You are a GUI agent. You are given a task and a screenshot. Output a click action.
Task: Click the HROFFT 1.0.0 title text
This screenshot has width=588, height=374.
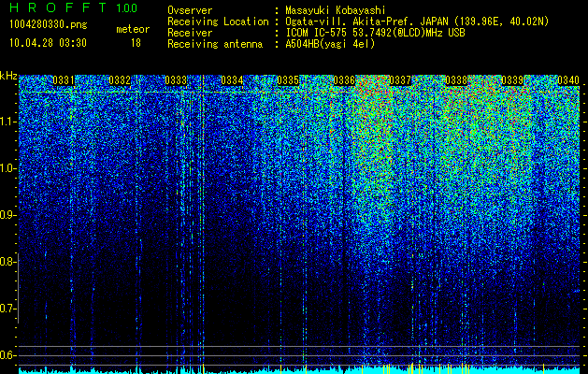[74, 7]
